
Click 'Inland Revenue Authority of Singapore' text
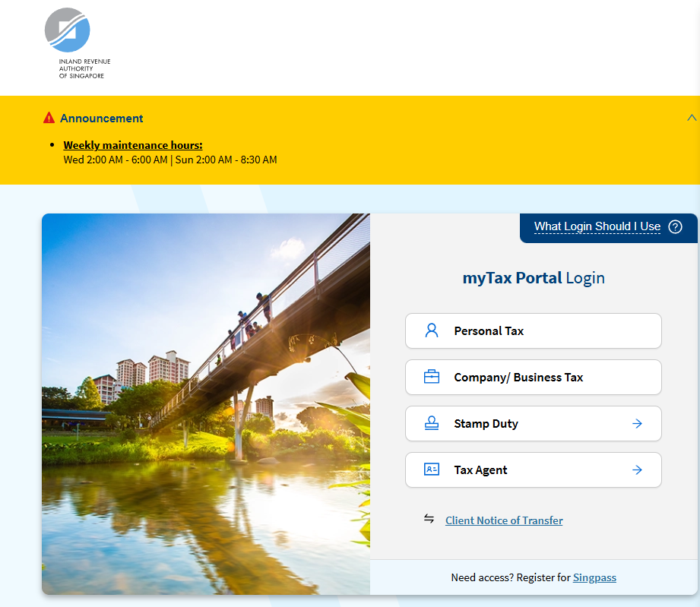(x=84, y=68)
